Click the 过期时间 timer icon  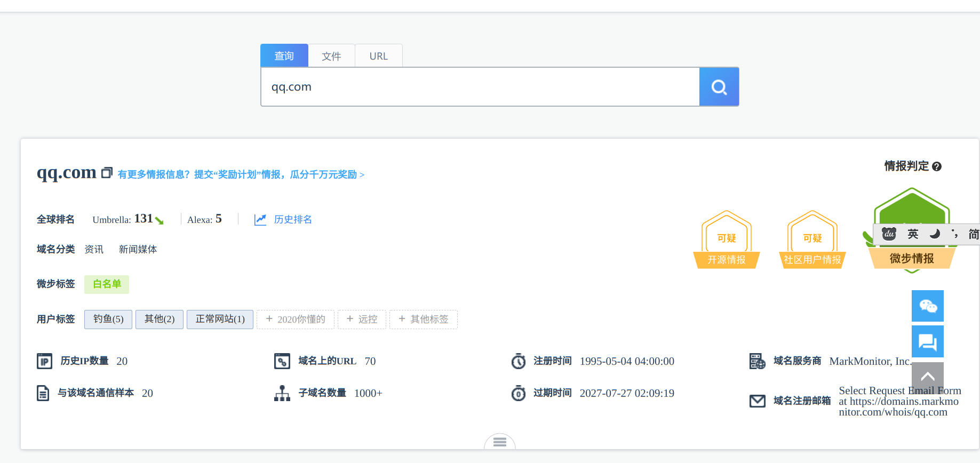pyautogui.click(x=519, y=393)
